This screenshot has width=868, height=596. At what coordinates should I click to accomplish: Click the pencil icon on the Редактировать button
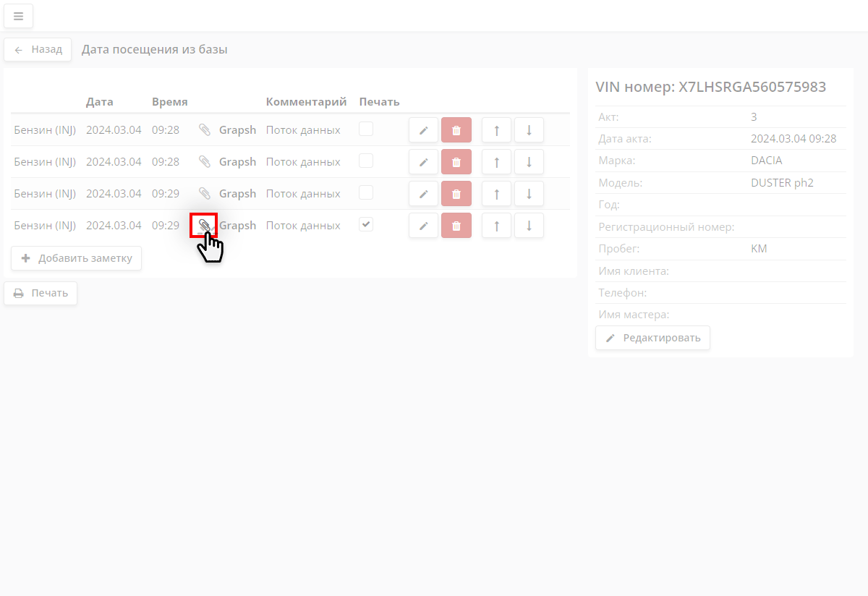(x=610, y=338)
